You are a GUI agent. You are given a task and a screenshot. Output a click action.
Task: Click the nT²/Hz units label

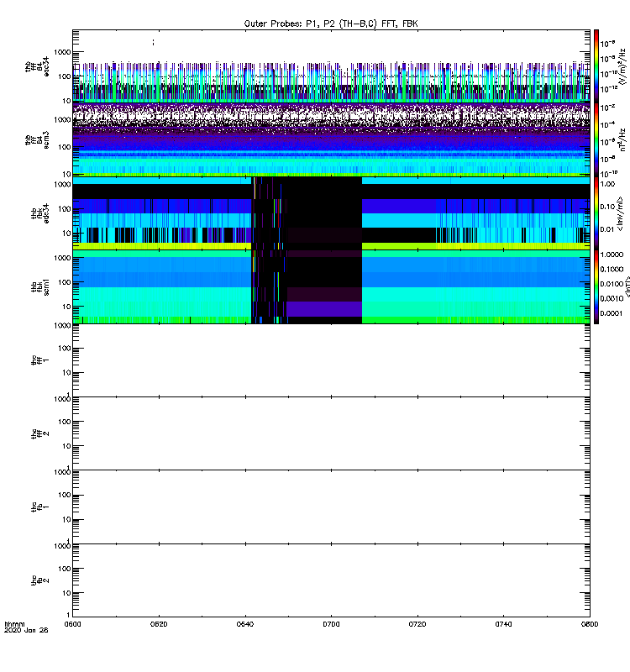(622, 139)
